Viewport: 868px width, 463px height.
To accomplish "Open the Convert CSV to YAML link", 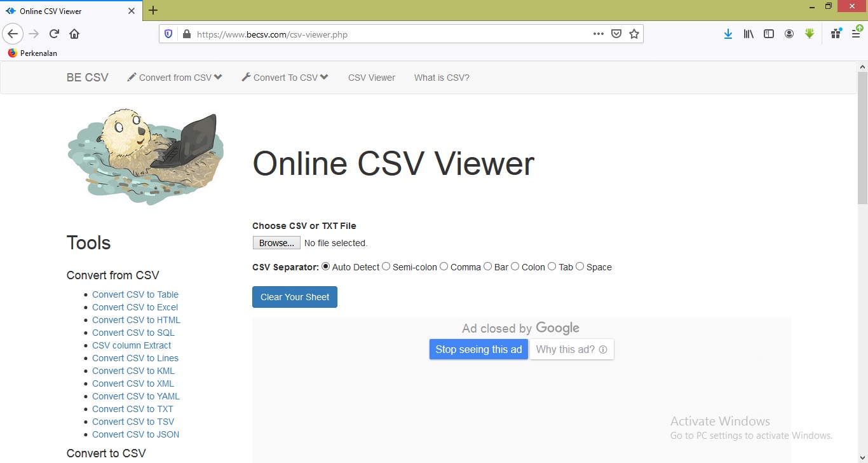I will [136, 396].
